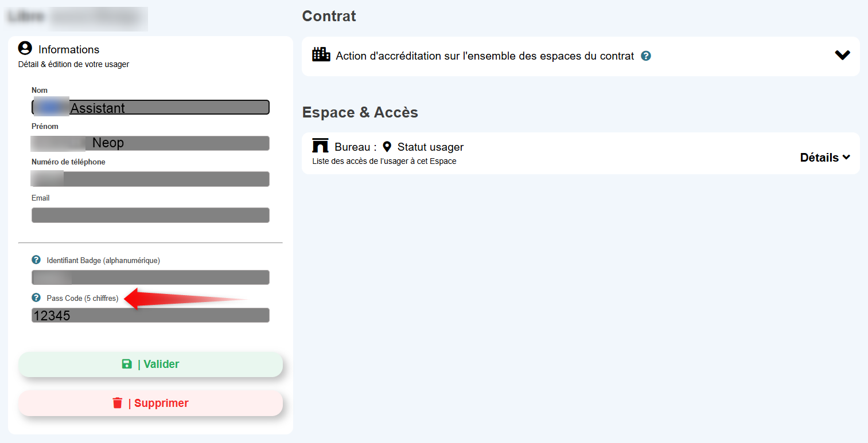Viewport: 868px width, 443px height.
Task: Click the building icon in Contrat section
Action: [x=321, y=54]
